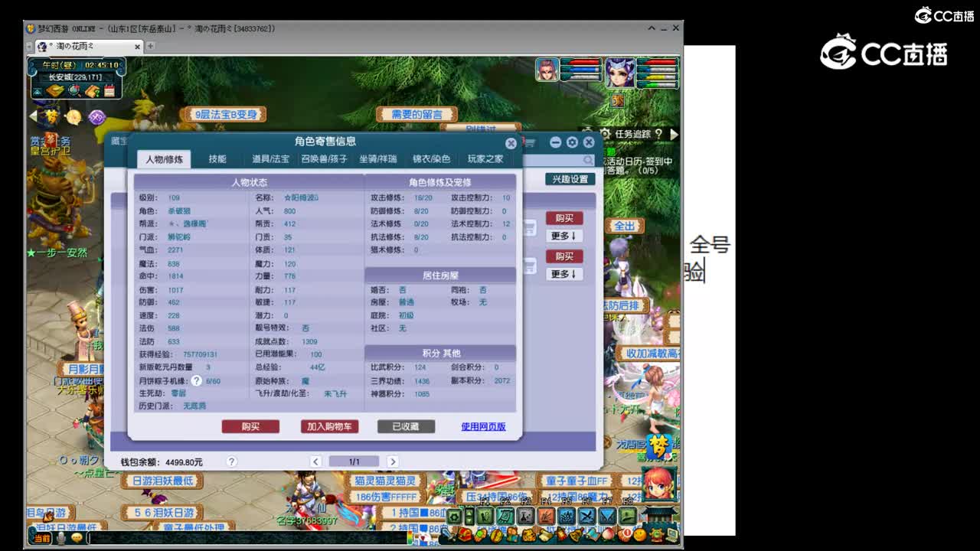Close the 淘の花雨々 game tab
This screenshot has width=980, height=551.
138,47
